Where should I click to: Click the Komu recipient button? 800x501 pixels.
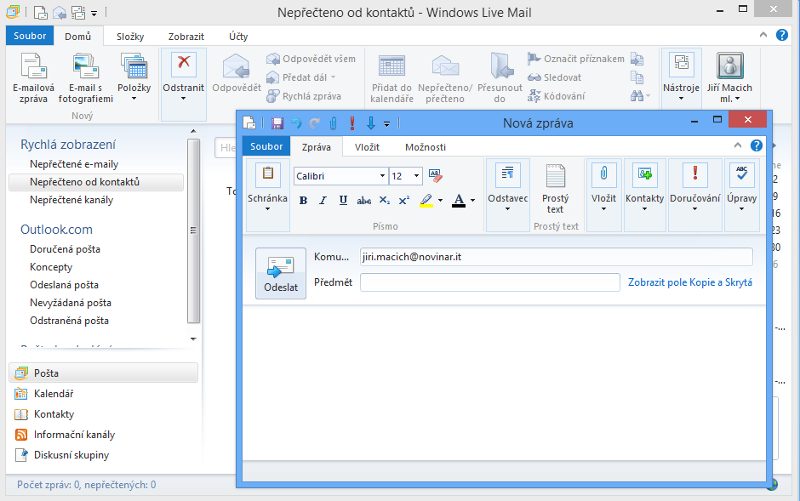(331, 257)
